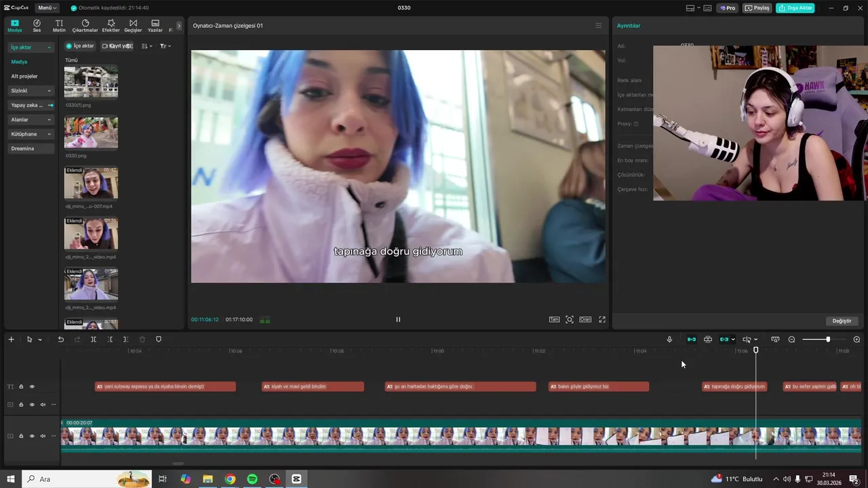Click the Tam quality indicator button
The image size is (868, 488).
[554, 319]
